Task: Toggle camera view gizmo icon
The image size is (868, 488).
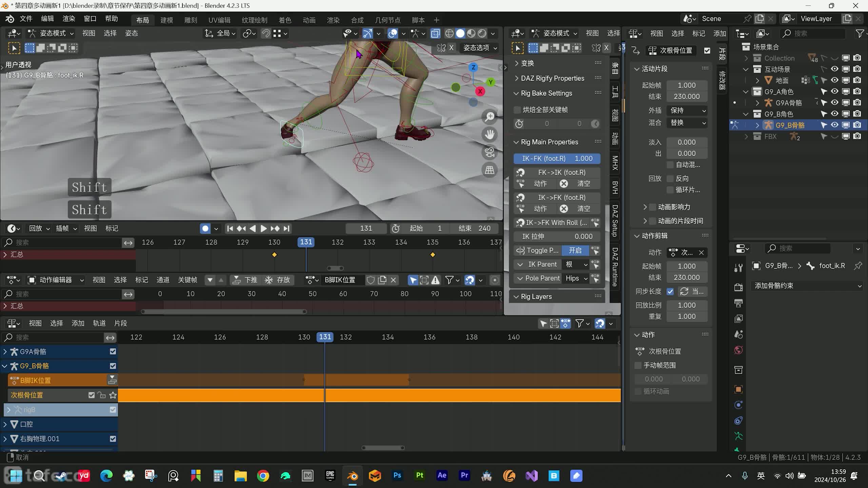Action: pyautogui.click(x=489, y=152)
